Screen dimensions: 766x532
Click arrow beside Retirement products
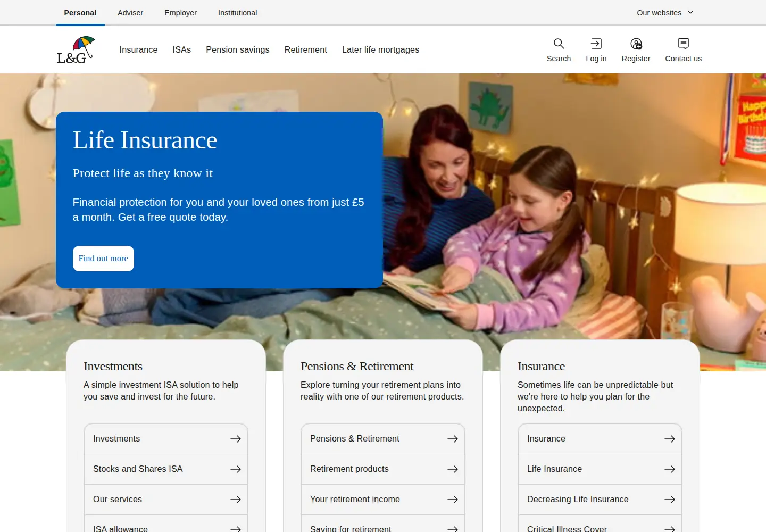453,469
